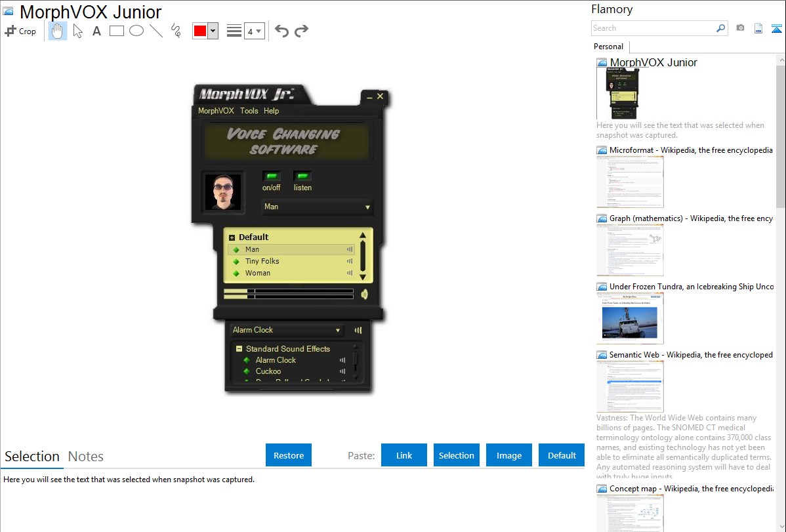Image resolution: width=786 pixels, height=532 pixels.
Task: Paste as Link button
Action: coord(404,455)
